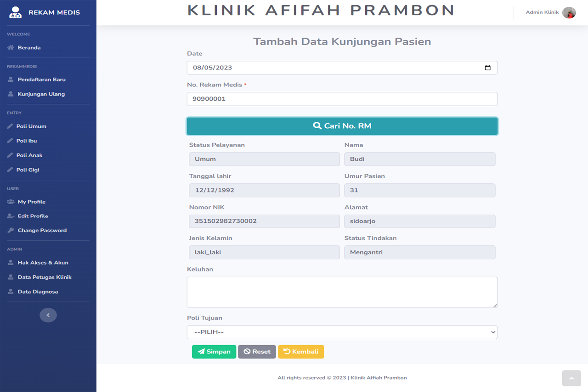Focus the No. Rekam Medis input field

click(342, 99)
